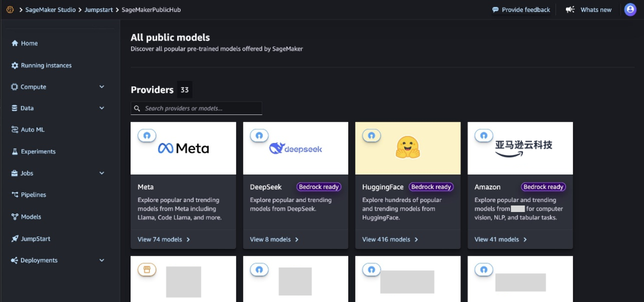Click the SageMaker logo icon in breadcrumb
This screenshot has height=302, width=644.
coord(10,10)
